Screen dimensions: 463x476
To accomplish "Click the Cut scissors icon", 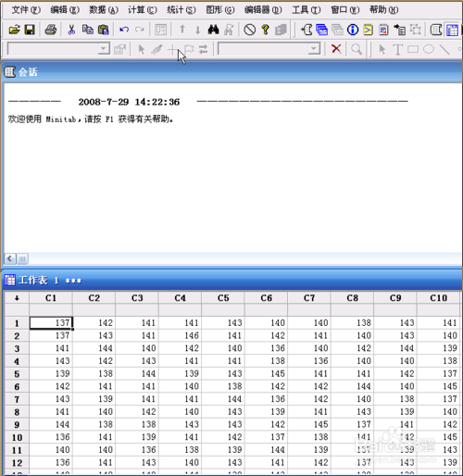I will click(71, 30).
